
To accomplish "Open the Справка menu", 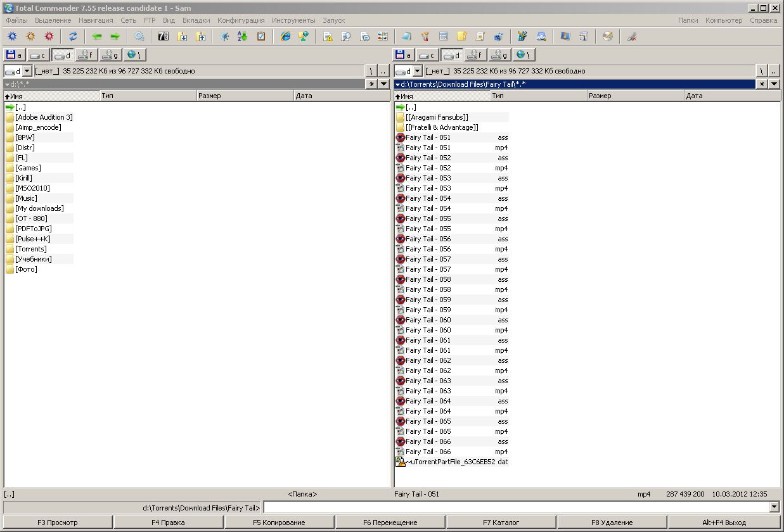I will pos(763,20).
